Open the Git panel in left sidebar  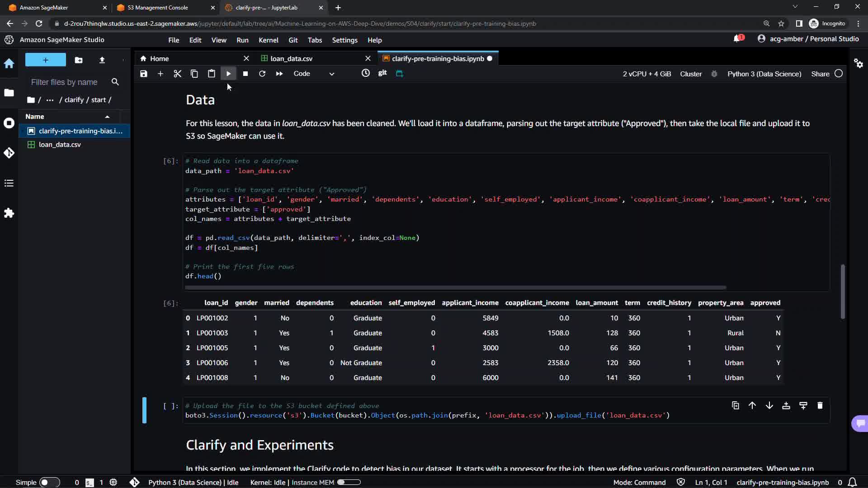tap(9, 153)
